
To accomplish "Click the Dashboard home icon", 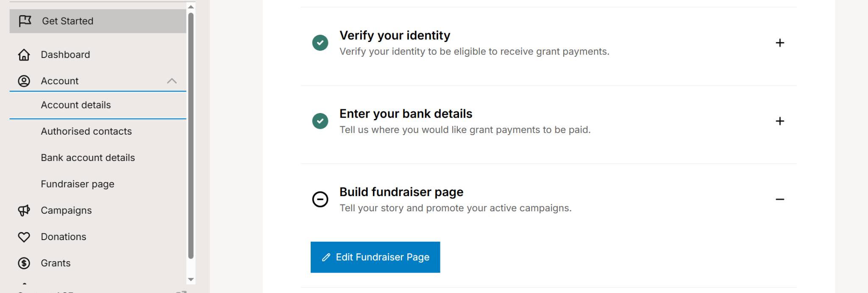I will tap(24, 55).
